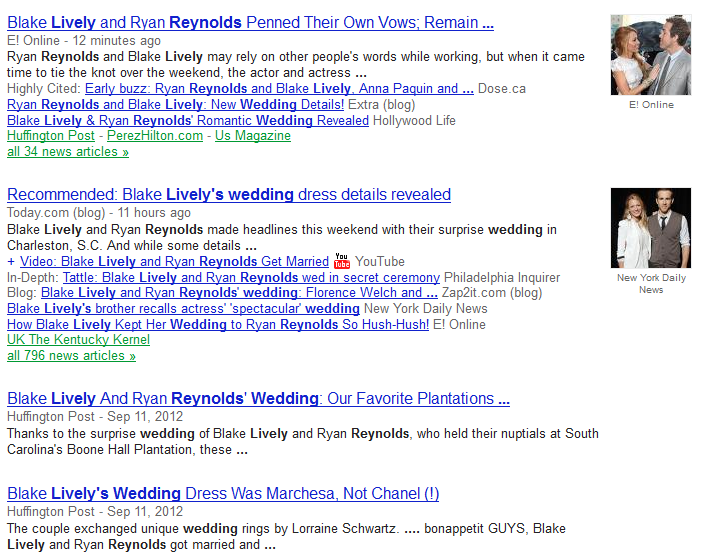Open 'wedding dress details revealed' headline
The image size is (704, 559).
point(229,194)
